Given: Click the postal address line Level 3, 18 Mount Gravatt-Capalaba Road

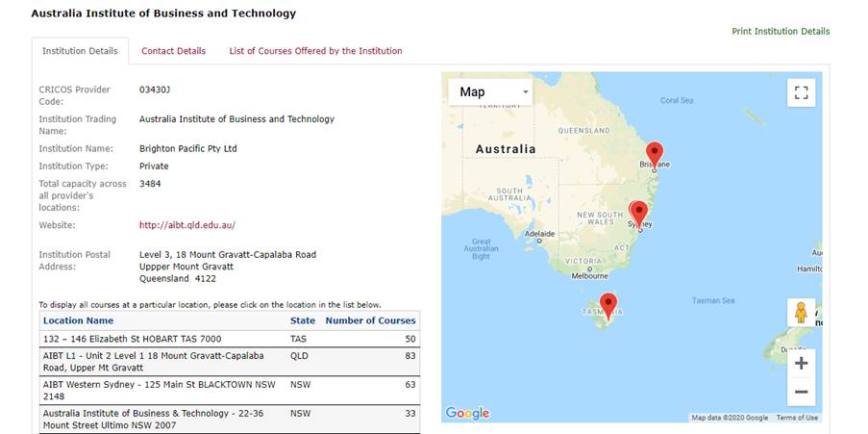Looking at the screenshot, I should [x=228, y=254].
